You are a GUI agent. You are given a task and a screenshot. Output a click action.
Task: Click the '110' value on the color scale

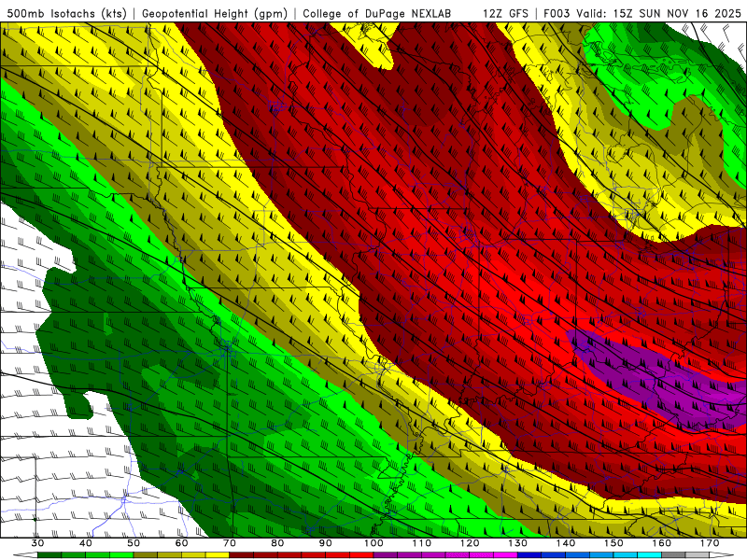point(422,543)
